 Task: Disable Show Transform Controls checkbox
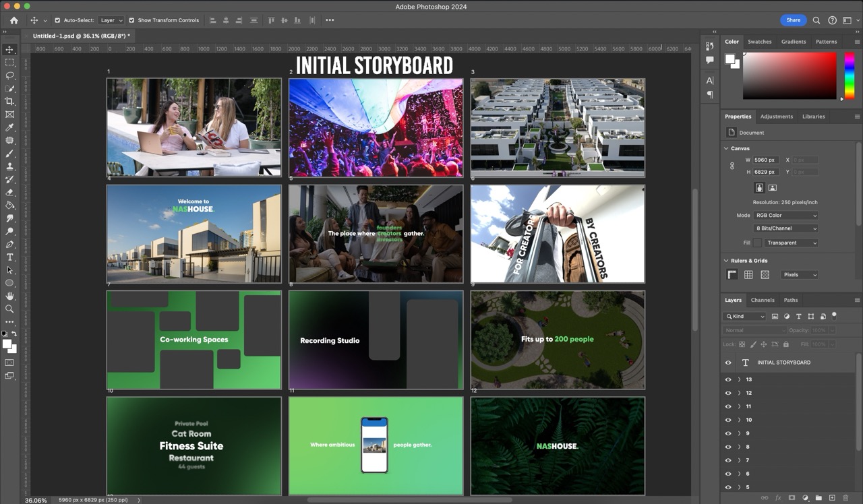click(131, 20)
